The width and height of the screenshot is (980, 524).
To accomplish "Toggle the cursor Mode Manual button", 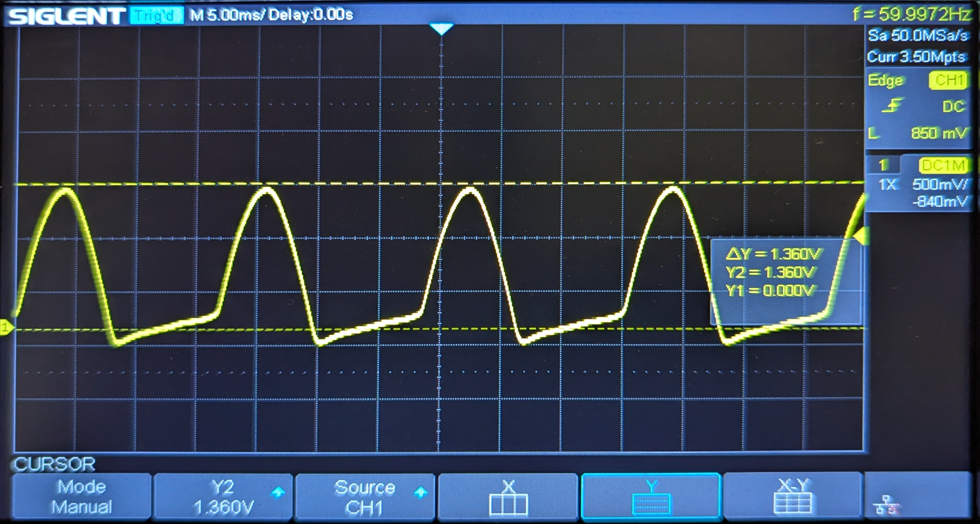I will pos(82,497).
